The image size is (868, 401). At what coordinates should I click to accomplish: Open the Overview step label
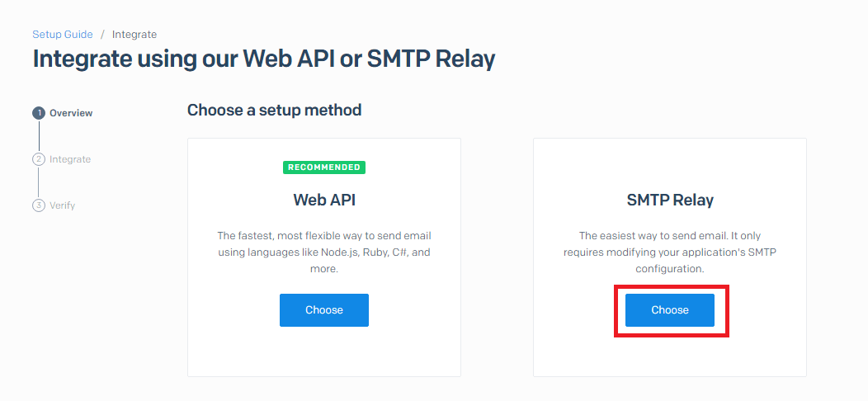click(x=71, y=113)
